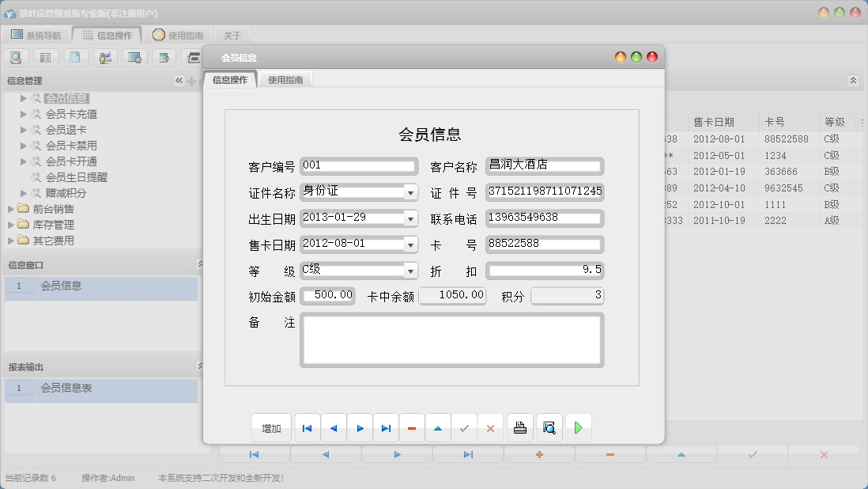Confirm record with green check icon

point(465,427)
